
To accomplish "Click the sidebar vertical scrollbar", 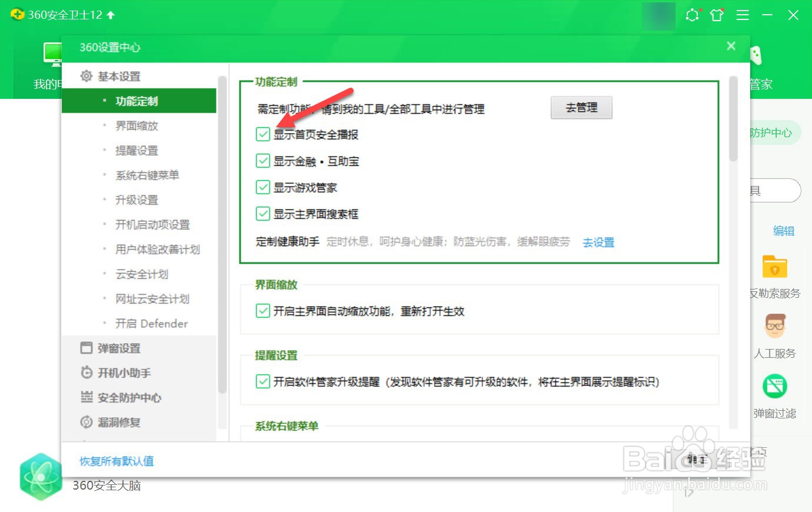I will pyautogui.click(x=222, y=234).
